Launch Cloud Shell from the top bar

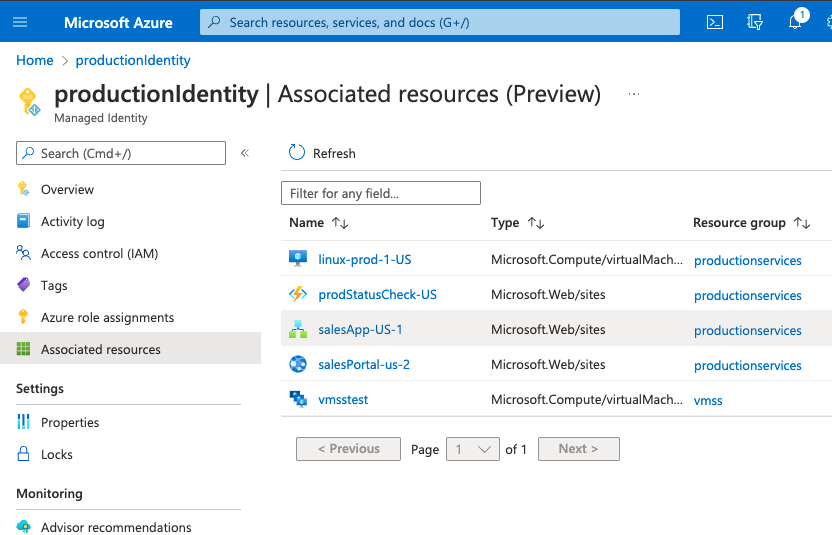(x=715, y=22)
